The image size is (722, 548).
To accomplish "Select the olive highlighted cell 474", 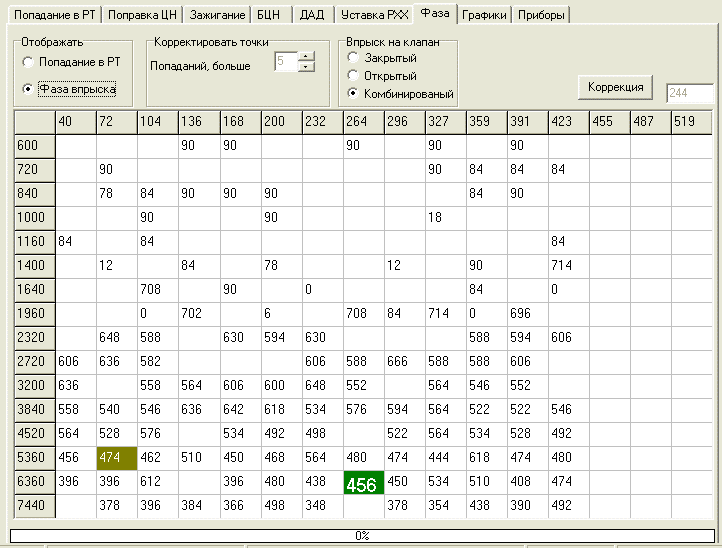I will 116,458.
